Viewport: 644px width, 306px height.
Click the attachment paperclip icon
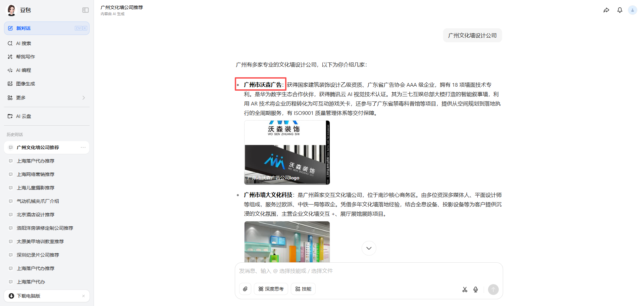point(245,289)
